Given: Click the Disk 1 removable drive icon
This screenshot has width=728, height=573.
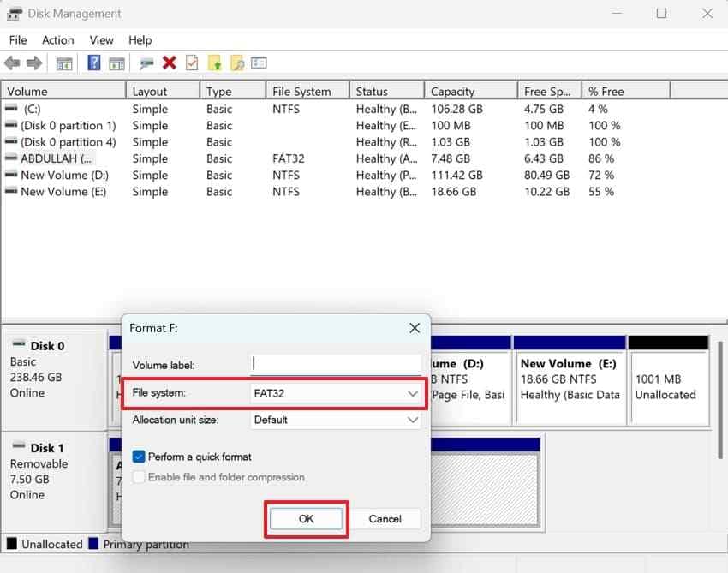Looking at the screenshot, I should (19, 445).
